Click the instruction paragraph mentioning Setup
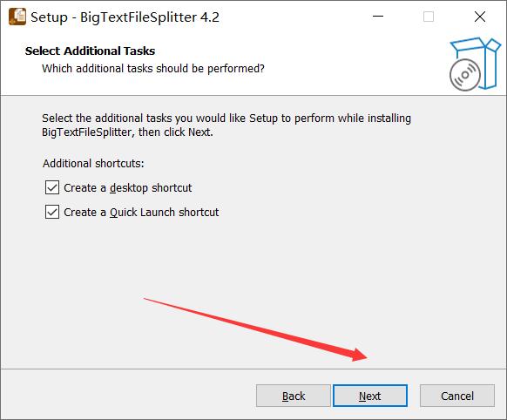Viewport: 507px width, 420px height. click(x=226, y=125)
